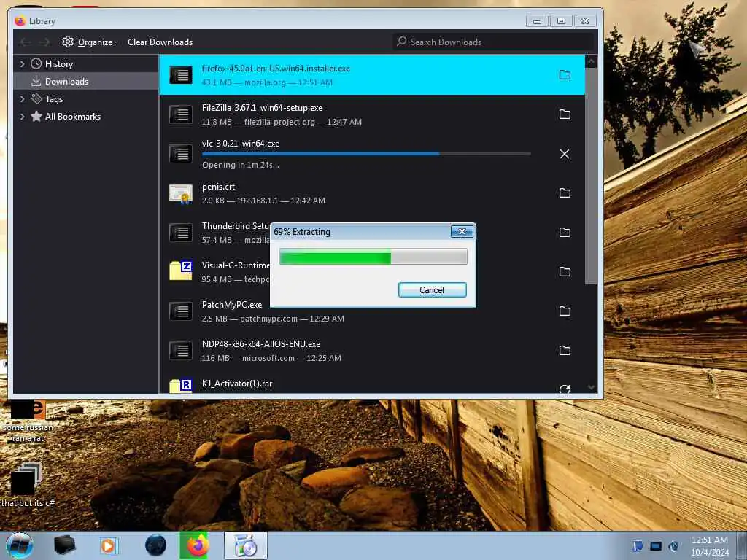Click the Visual-C-Runtimes archive icon
Image resolution: width=747 pixels, height=560 pixels.
pyautogui.click(x=181, y=271)
